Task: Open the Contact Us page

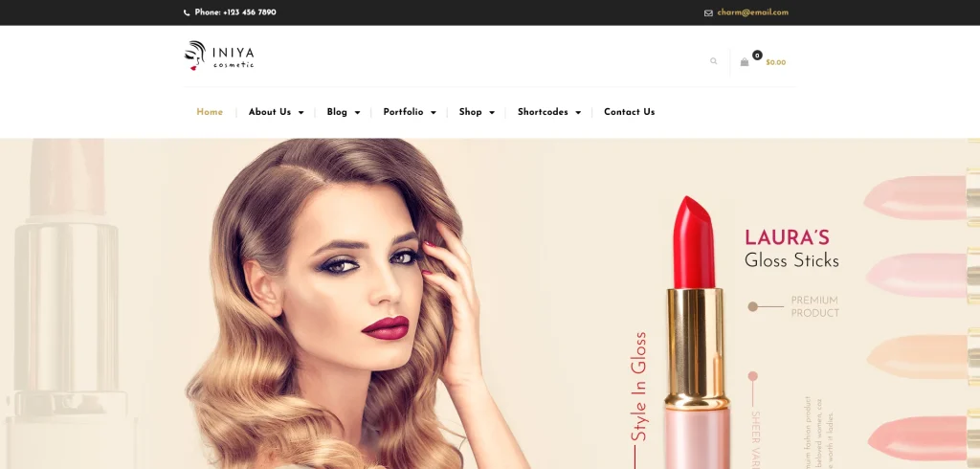Action: coord(630,112)
